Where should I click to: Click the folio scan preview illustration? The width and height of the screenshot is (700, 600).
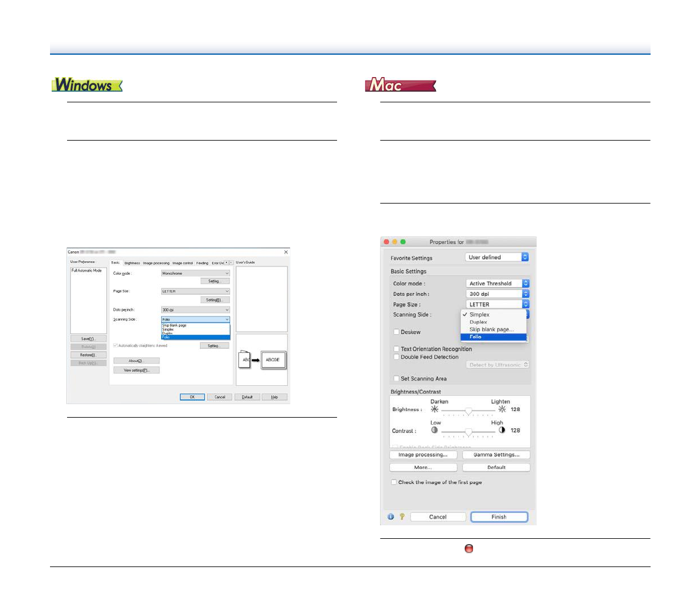click(262, 359)
